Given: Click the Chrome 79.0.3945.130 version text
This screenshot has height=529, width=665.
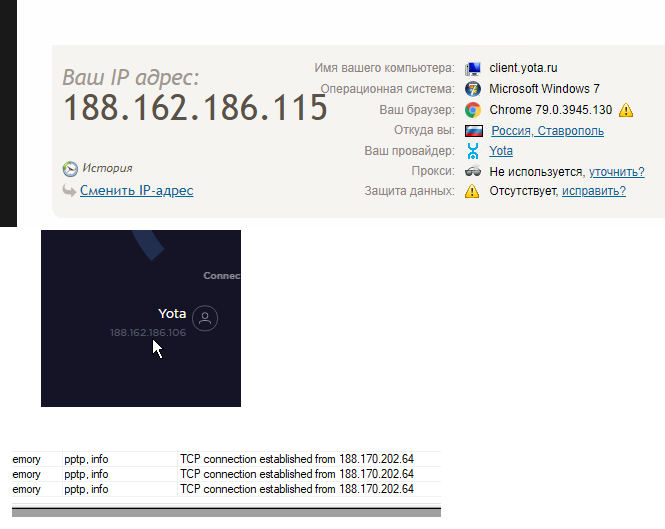Looking at the screenshot, I should pos(550,110).
